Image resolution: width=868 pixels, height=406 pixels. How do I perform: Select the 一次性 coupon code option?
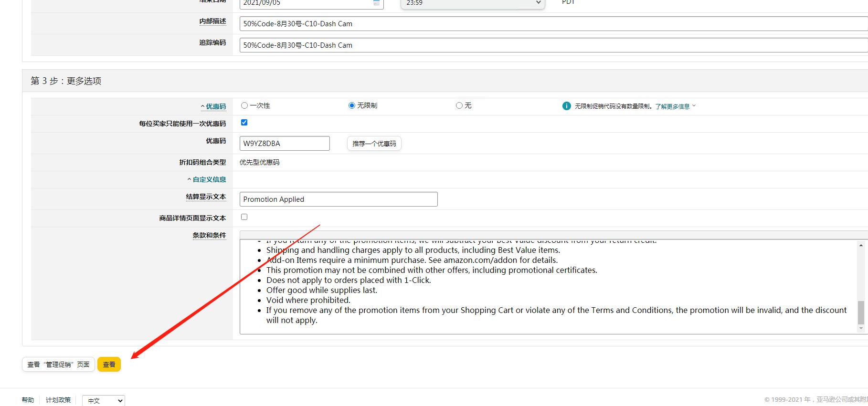244,105
